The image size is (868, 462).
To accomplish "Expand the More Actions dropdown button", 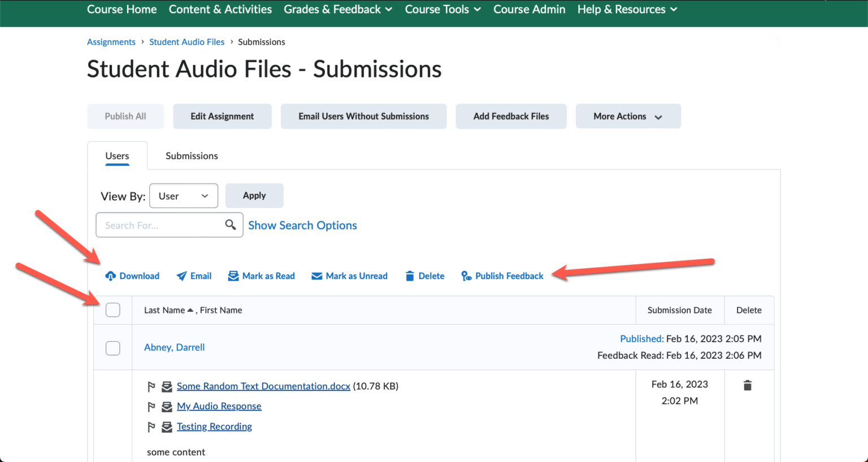I will click(628, 116).
